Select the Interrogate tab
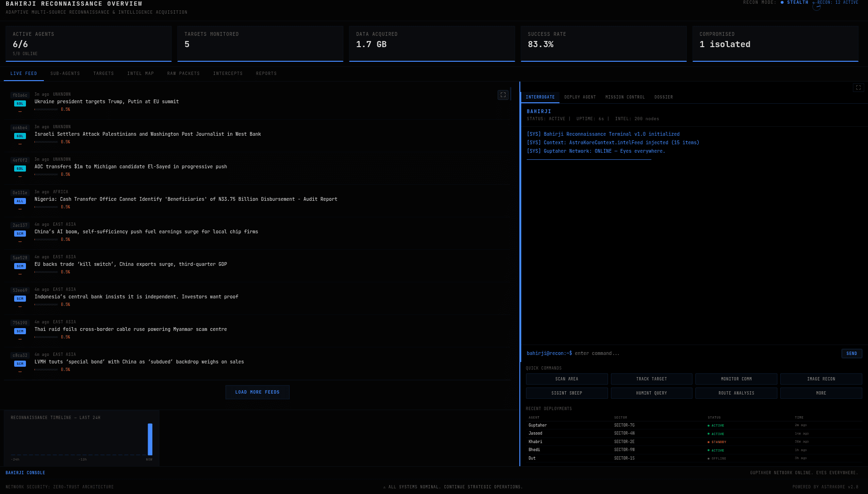 [541, 97]
